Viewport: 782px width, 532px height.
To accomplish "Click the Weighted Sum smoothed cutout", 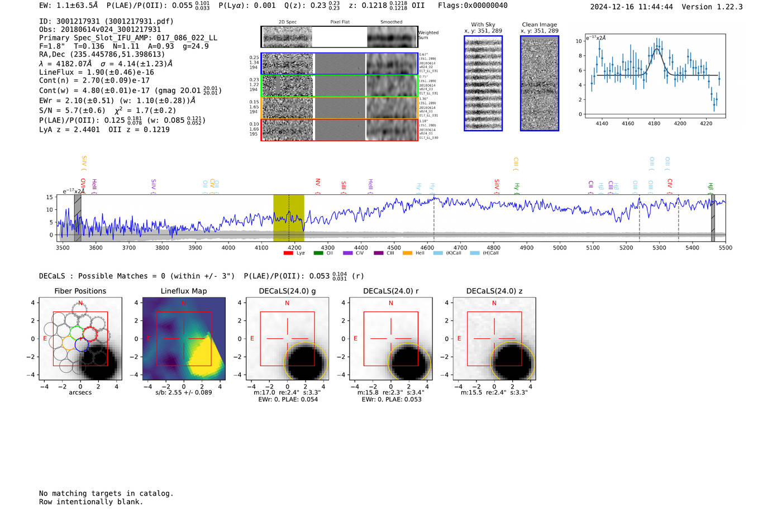I will (392, 37).
